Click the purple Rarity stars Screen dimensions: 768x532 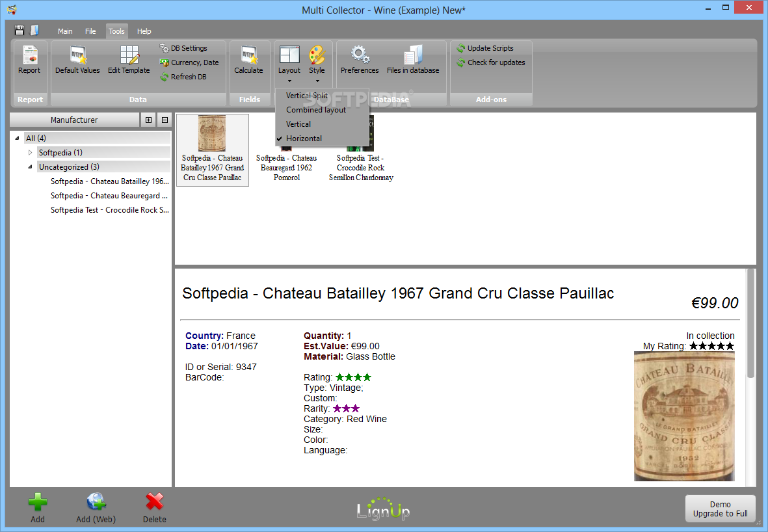point(347,408)
